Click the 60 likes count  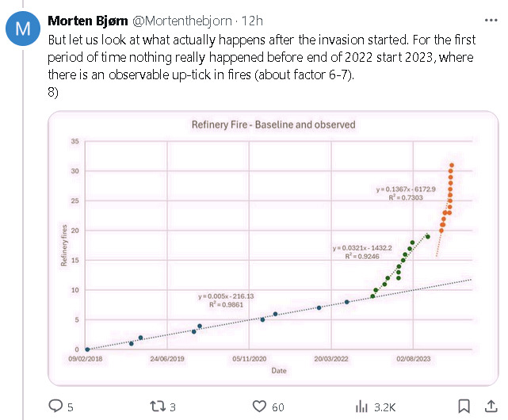point(278,407)
